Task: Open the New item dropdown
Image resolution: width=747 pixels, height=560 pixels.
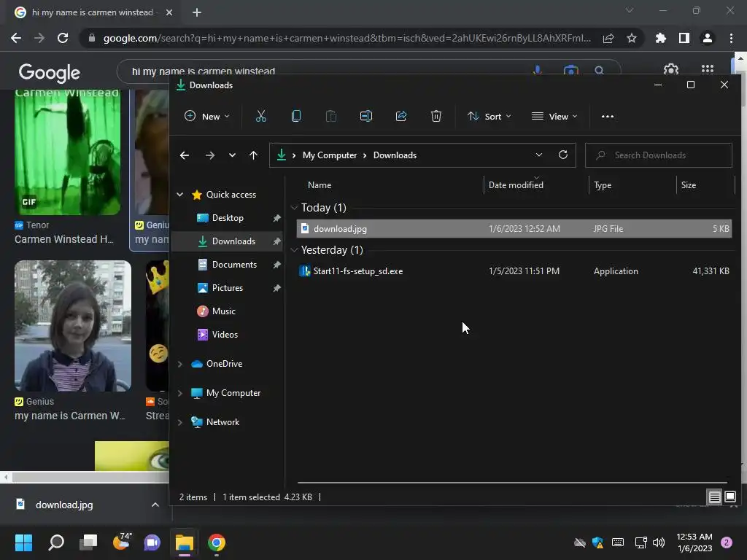Action: click(206, 116)
